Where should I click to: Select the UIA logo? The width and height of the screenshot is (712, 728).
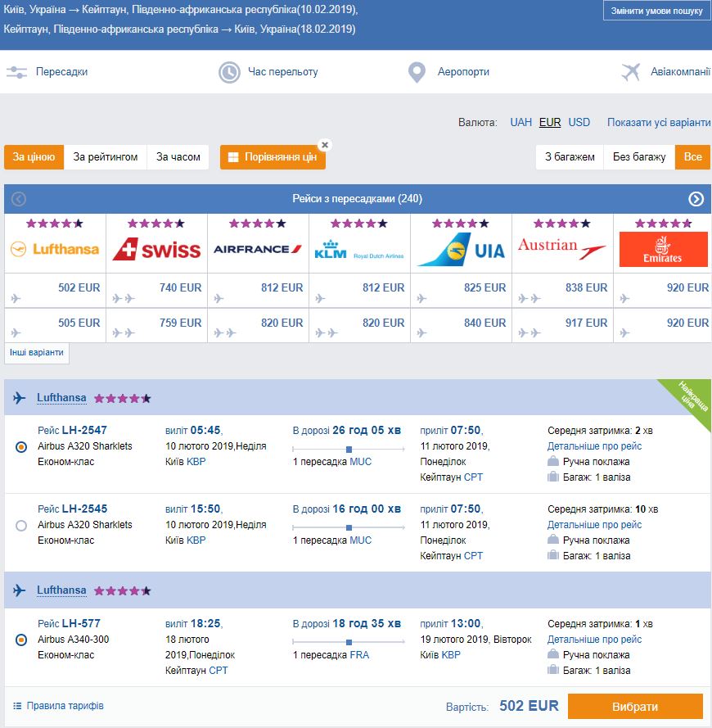461,250
